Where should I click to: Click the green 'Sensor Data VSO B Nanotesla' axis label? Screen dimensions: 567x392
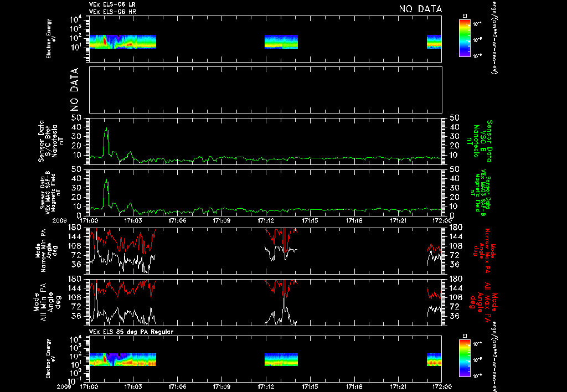coord(480,141)
